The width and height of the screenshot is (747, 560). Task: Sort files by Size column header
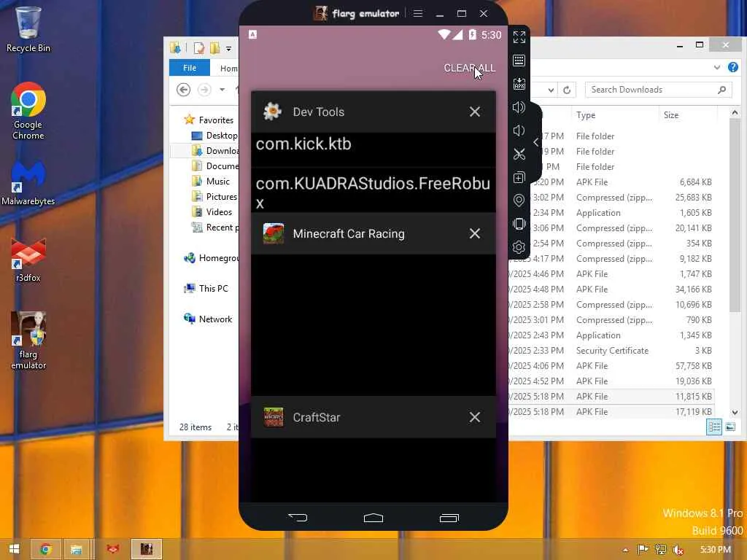point(671,115)
